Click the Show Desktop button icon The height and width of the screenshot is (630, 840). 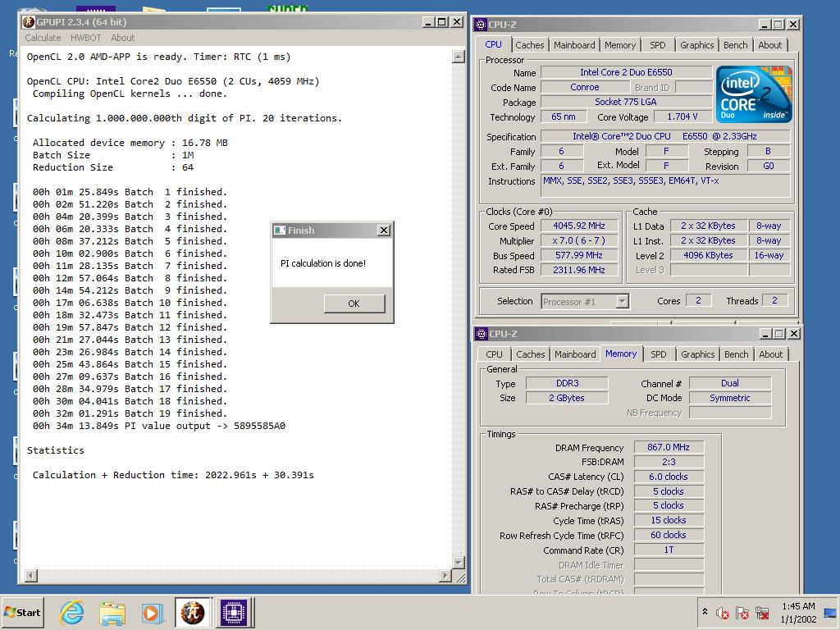tap(830, 612)
